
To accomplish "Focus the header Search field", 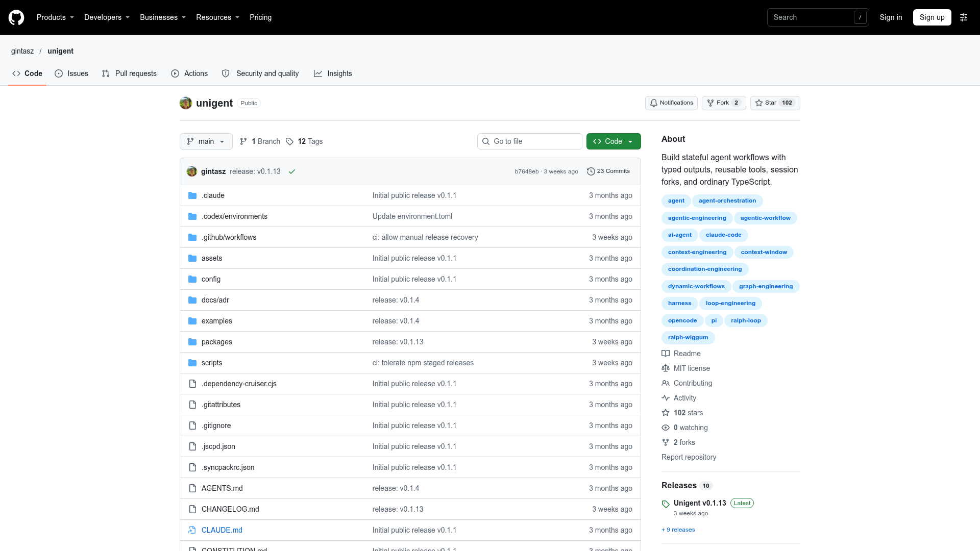I will (818, 17).
